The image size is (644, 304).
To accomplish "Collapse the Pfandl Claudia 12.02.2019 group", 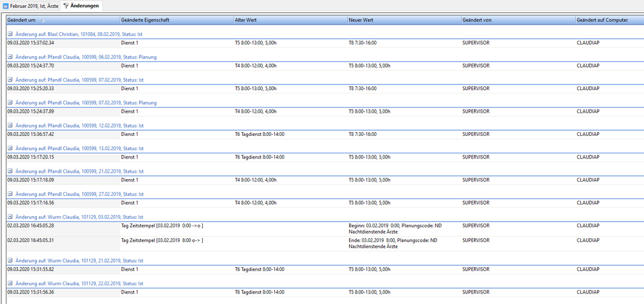I will point(10,126).
